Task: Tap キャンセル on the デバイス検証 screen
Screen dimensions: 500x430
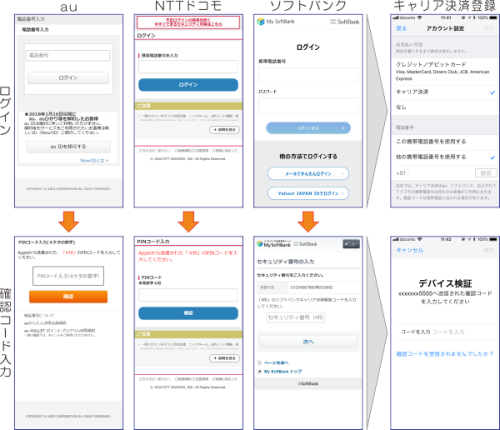Action: (x=410, y=250)
